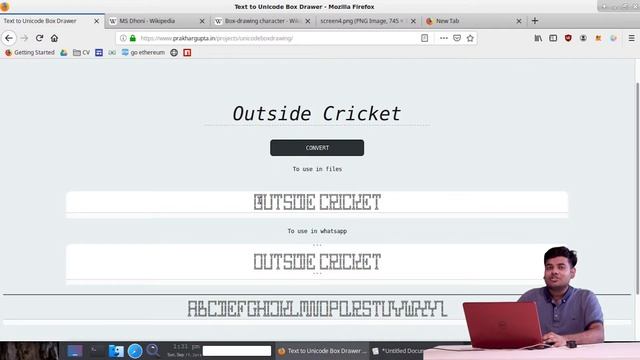Click the forward navigation arrow
This screenshot has height=360, width=640.
[24, 38]
